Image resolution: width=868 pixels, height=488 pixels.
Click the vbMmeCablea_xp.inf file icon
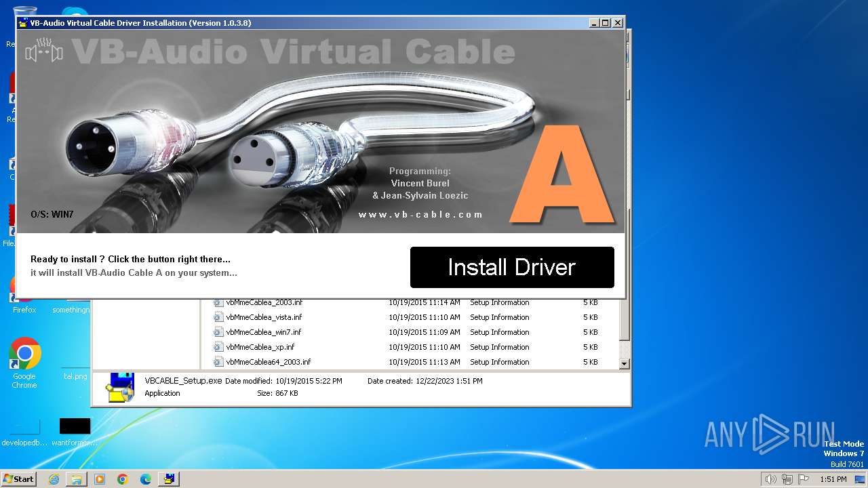(218, 347)
